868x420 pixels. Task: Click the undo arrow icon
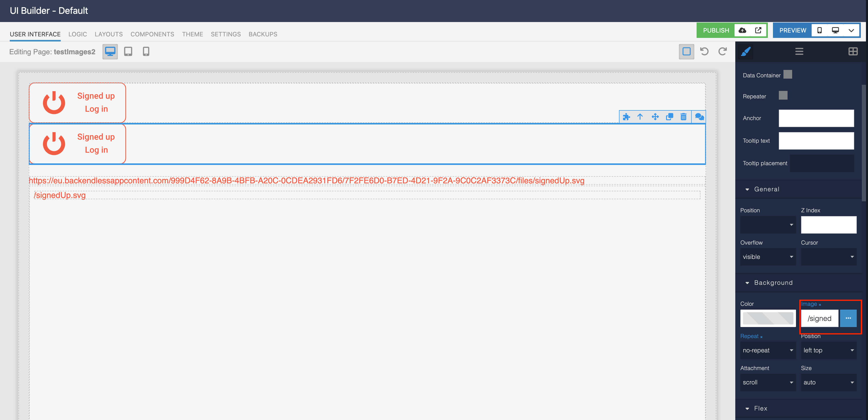pyautogui.click(x=704, y=51)
